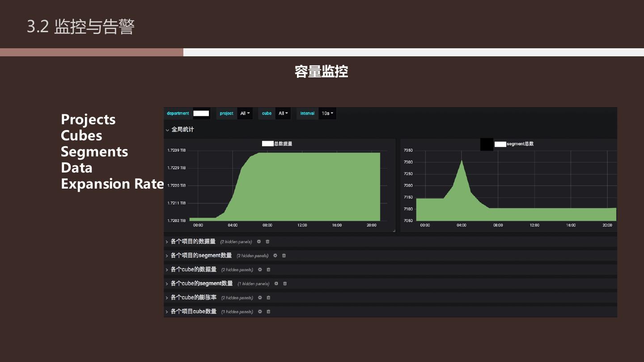Click hidden panels note beside 各个项目cube数量

(x=237, y=312)
